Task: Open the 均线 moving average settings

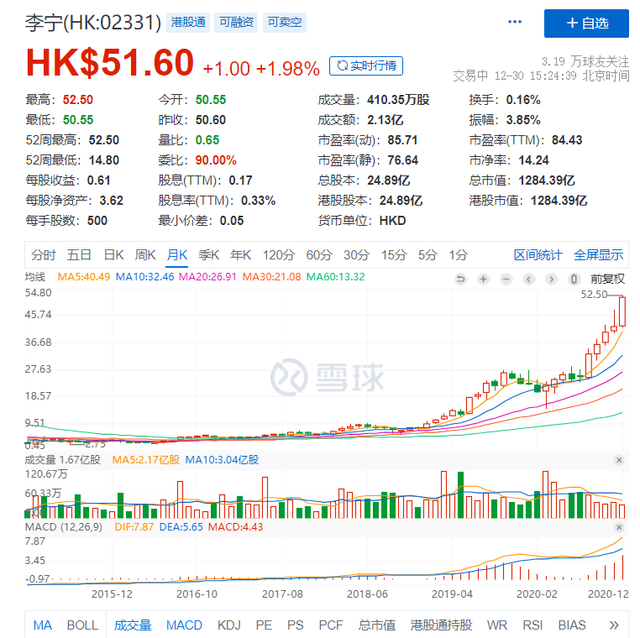Action: pos(35,277)
